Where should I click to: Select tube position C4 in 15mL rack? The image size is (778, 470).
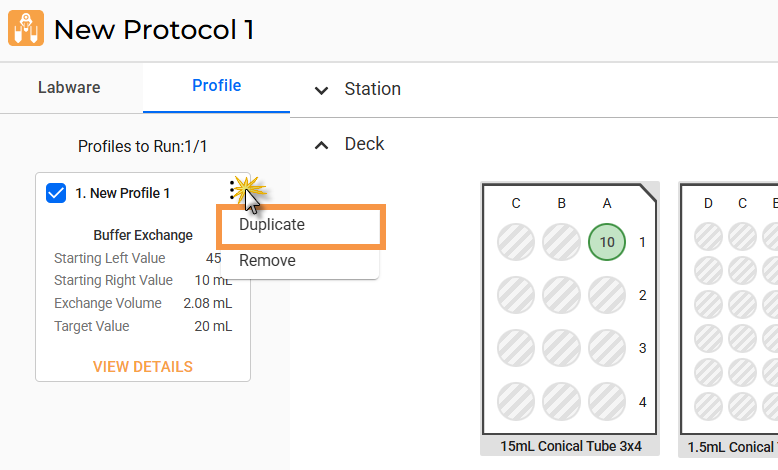click(516, 401)
